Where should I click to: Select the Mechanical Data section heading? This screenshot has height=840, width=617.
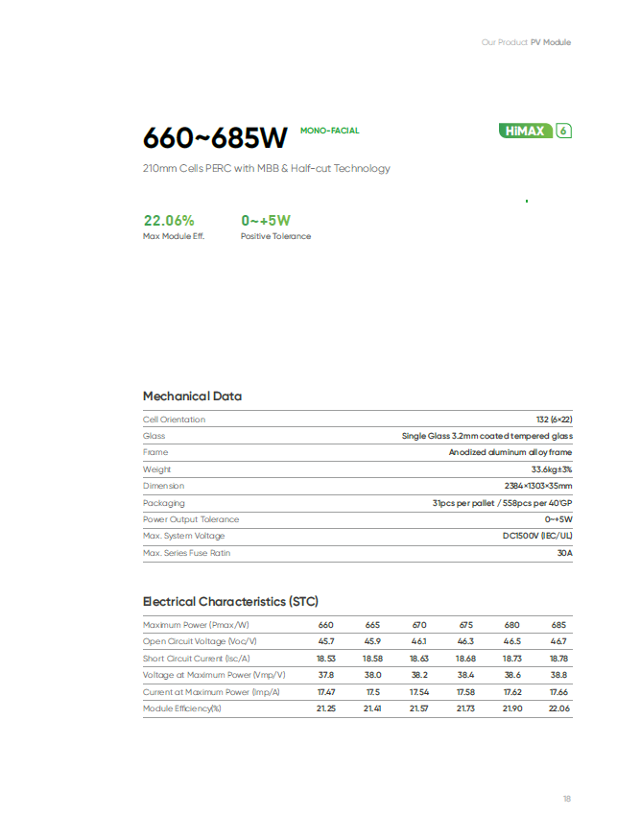coord(192,396)
